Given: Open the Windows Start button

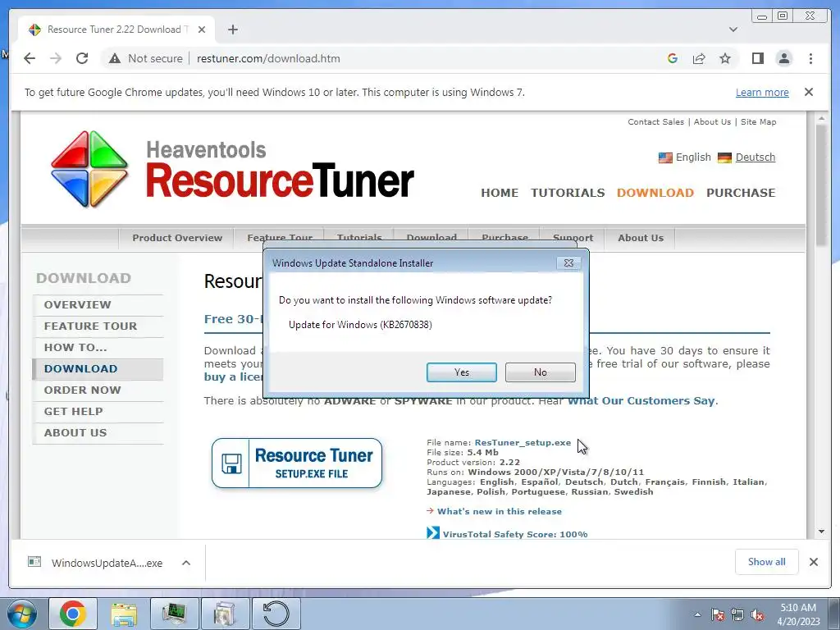Looking at the screenshot, I should [x=22, y=614].
